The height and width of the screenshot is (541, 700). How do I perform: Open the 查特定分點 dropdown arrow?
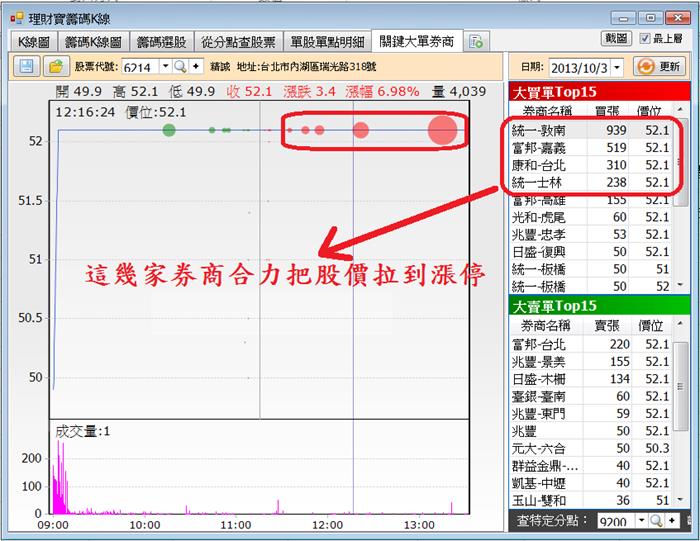pyautogui.click(x=642, y=520)
